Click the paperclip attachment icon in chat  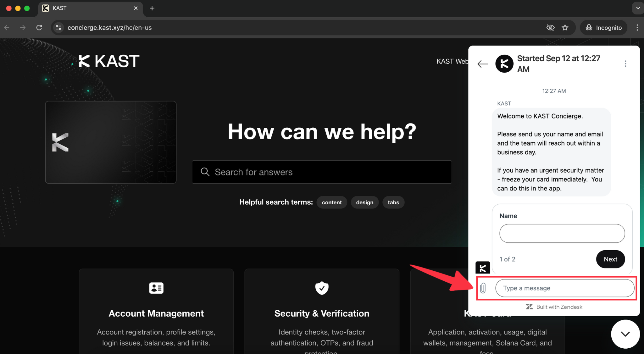coord(483,288)
